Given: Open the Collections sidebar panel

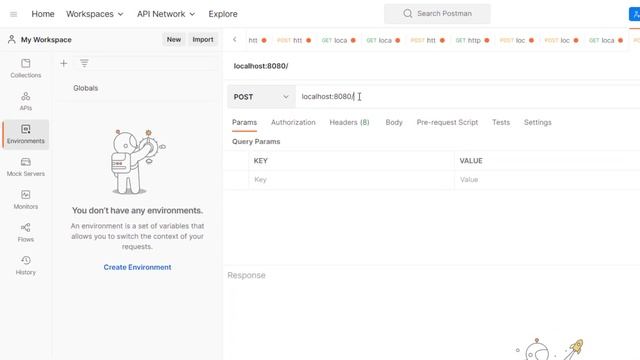Looking at the screenshot, I should 26,69.
